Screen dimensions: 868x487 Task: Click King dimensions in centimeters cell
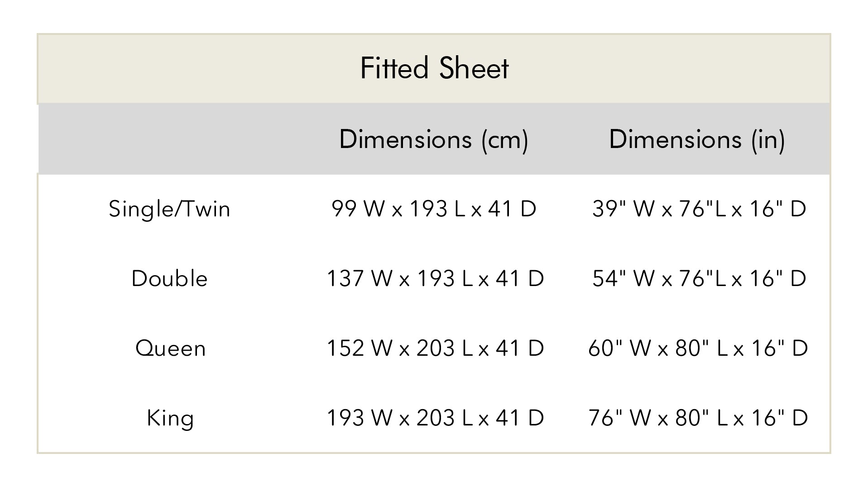(x=435, y=418)
